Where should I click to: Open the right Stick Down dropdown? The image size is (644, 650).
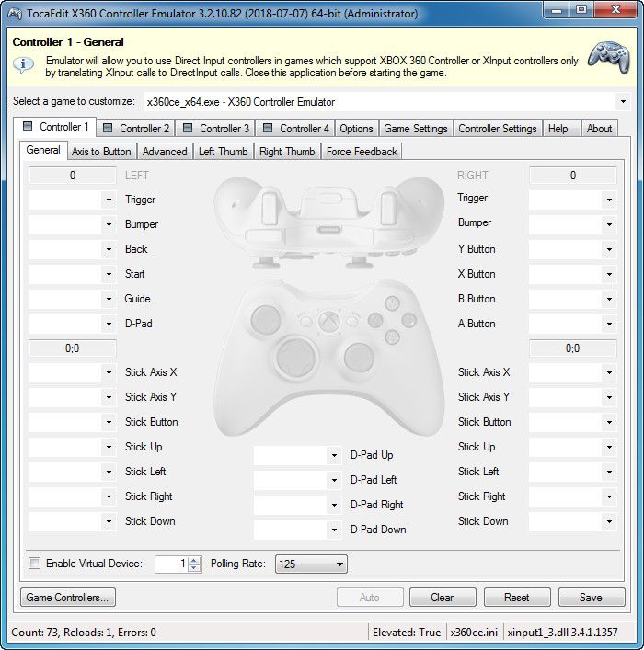609,521
